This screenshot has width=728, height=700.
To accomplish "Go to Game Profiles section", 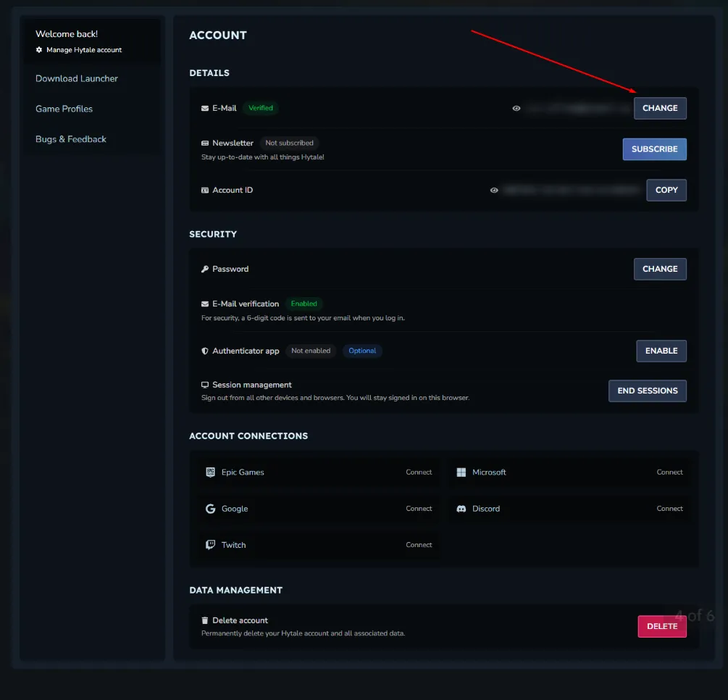I will pos(64,109).
